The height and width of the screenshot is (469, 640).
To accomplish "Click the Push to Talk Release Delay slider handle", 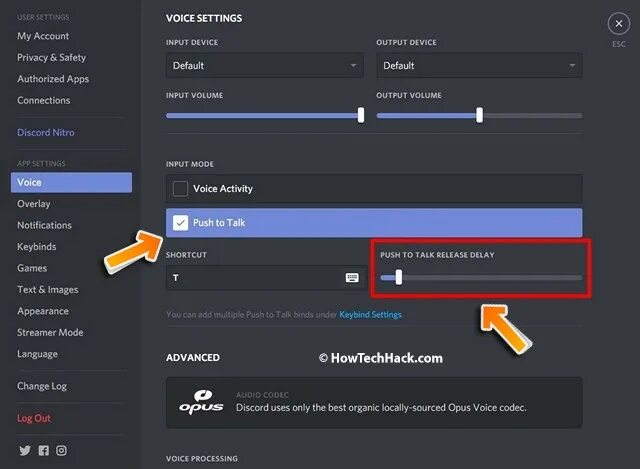I will point(399,277).
